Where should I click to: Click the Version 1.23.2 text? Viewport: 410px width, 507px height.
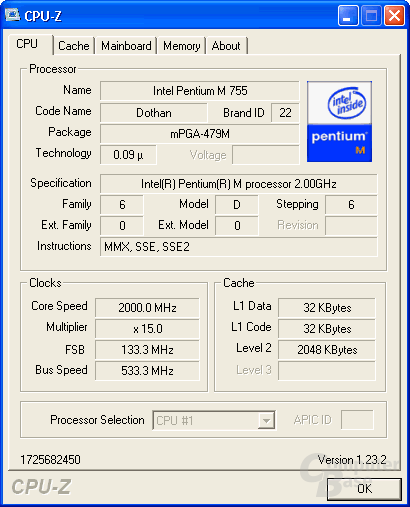tap(352, 460)
